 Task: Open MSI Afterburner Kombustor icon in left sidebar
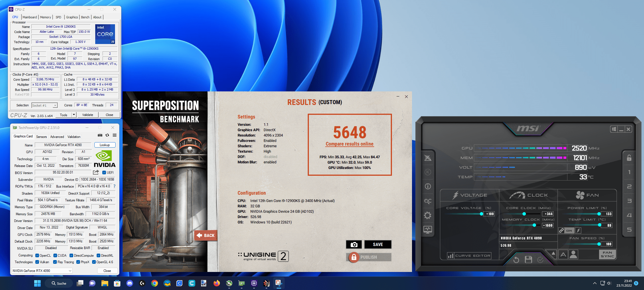coord(428,172)
